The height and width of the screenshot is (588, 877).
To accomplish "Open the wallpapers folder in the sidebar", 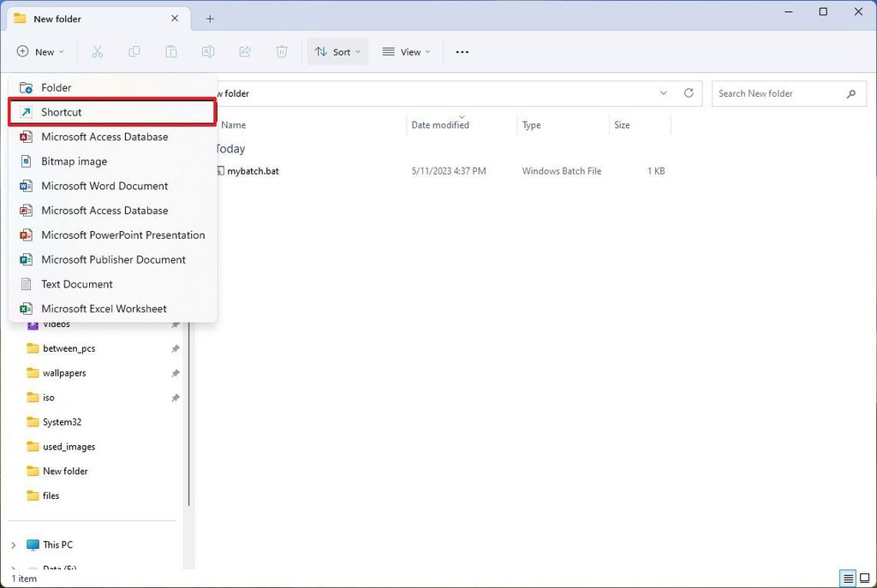I will click(x=64, y=372).
